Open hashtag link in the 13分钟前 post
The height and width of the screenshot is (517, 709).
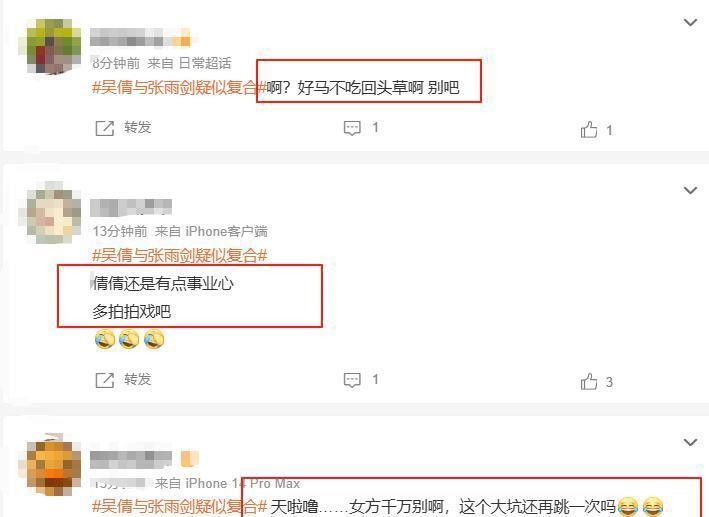tap(180, 256)
